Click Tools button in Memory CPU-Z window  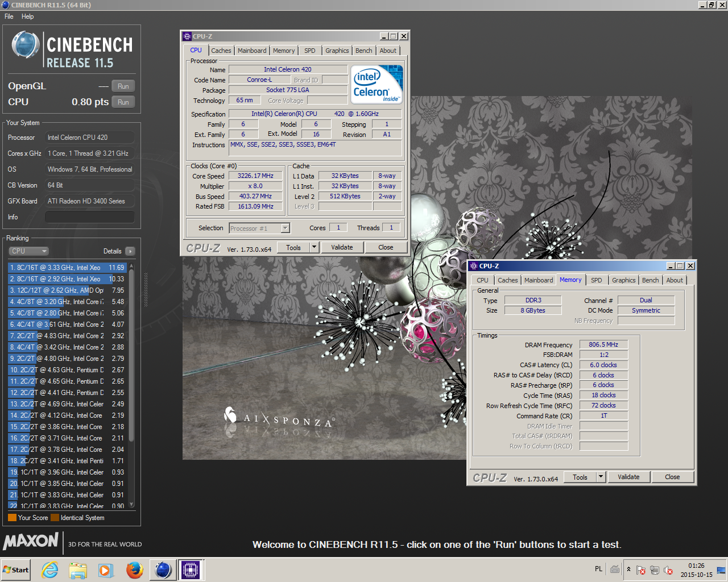click(x=580, y=477)
